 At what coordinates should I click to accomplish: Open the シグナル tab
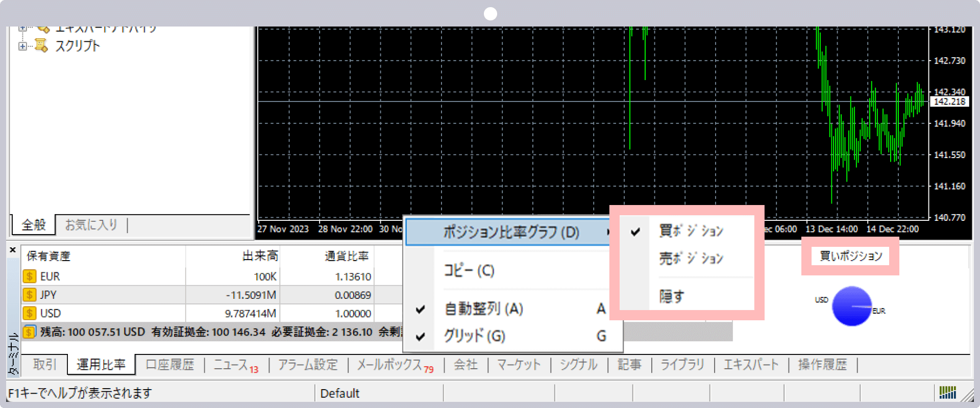click(x=579, y=365)
